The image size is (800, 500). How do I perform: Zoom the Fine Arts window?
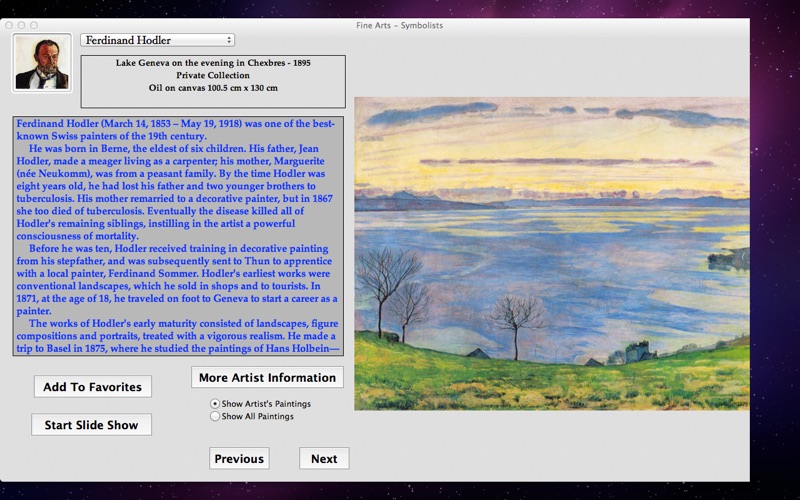pyautogui.click(x=34, y=25)
